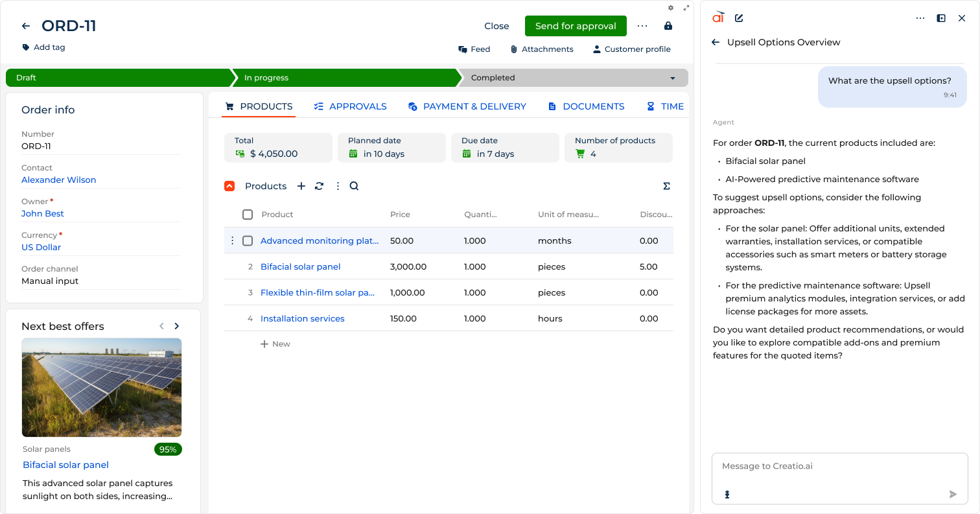The height and width of the screenshot is (514, 980).
Task: View order Attachments
Action: pos(542,49)
